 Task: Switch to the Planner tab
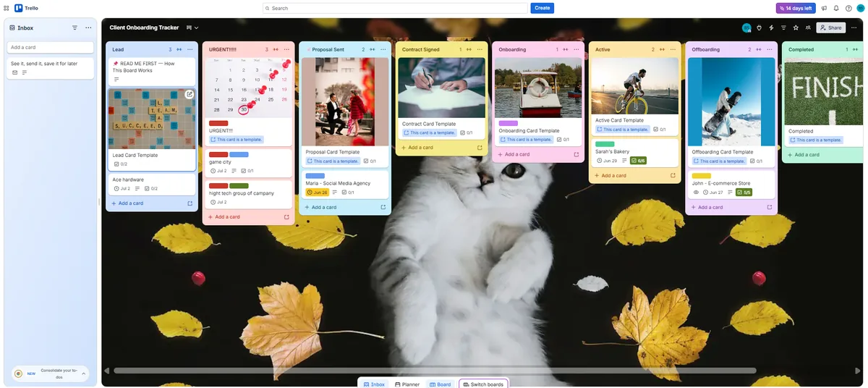(407, 384)
